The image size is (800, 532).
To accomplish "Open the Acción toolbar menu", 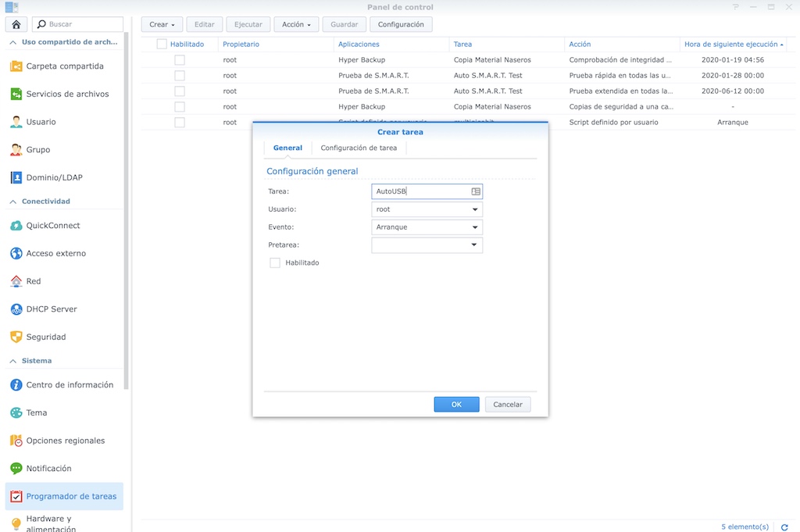I will click(x=295, y=24).
